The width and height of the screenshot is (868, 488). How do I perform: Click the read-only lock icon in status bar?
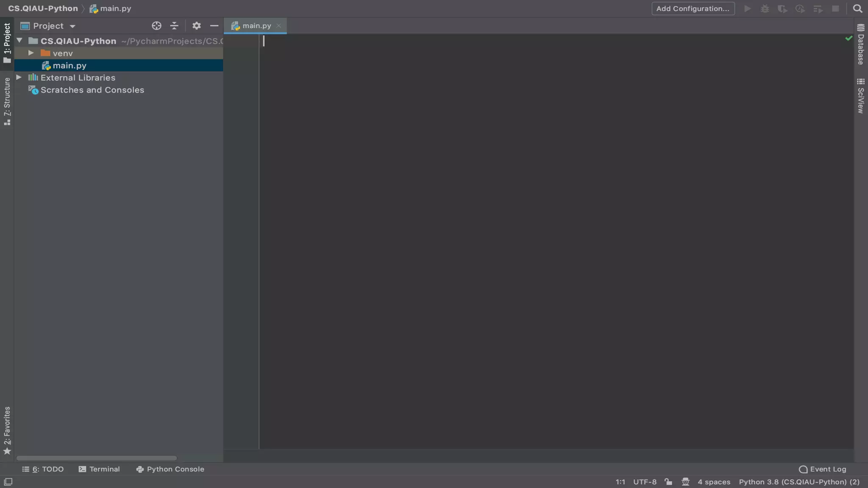[668, 482]
